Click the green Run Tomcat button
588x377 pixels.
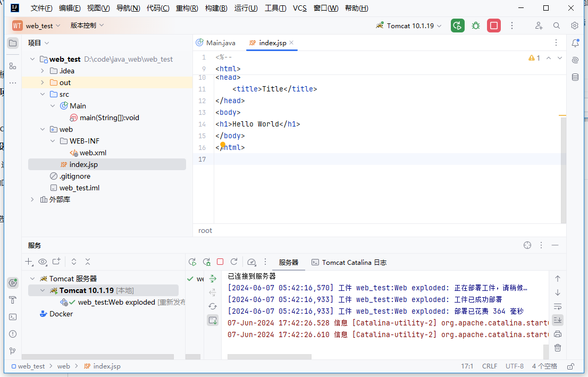[x=457, y=26]
